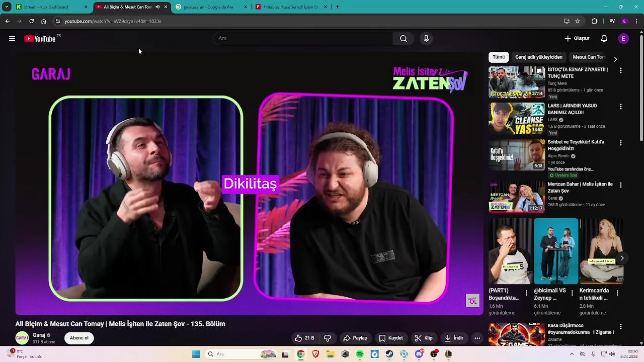Switch to the Fintables Hisse Senedi tab
Viewport: 644px width, 362px height.
[x=292, y=7]
